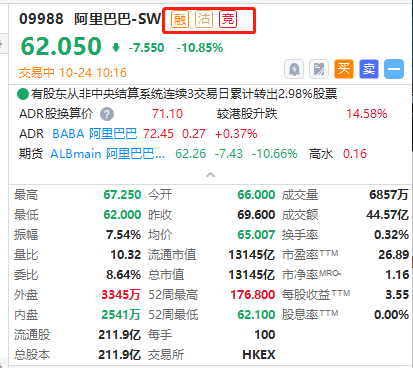Click the 振幅 value 7.54%
This screenshot has width=413, height=368.
click(x=123, y=235)
